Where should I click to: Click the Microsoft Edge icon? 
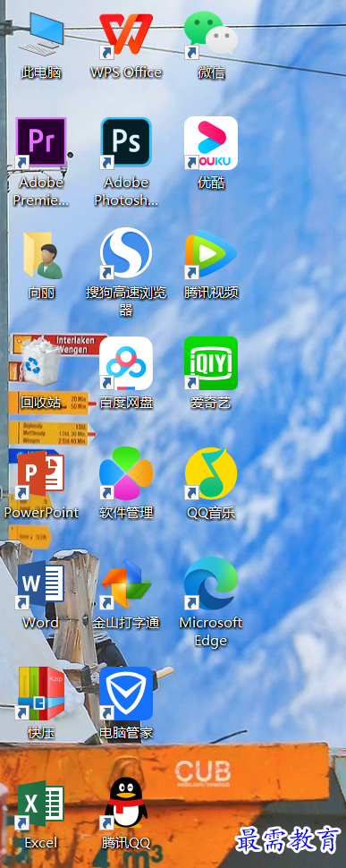[211, 583]
